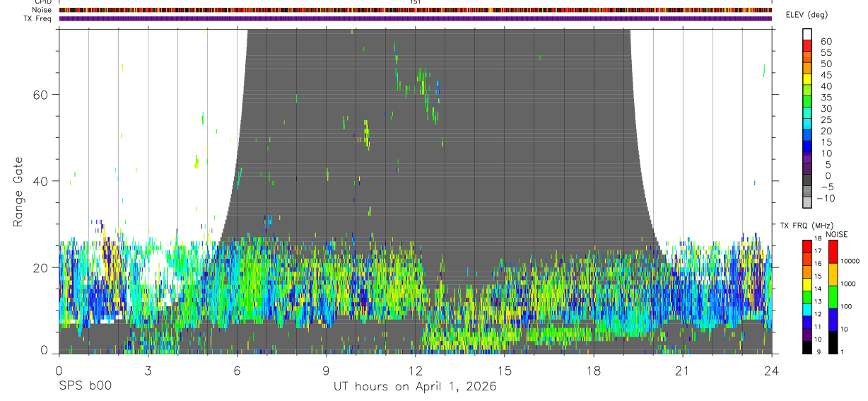Image resolution: width=868 pixels, height=401 pixels.
Task: Click the 'ELEV (deg)' legend title
Action: pyautogui.click(x=807, y=15)
